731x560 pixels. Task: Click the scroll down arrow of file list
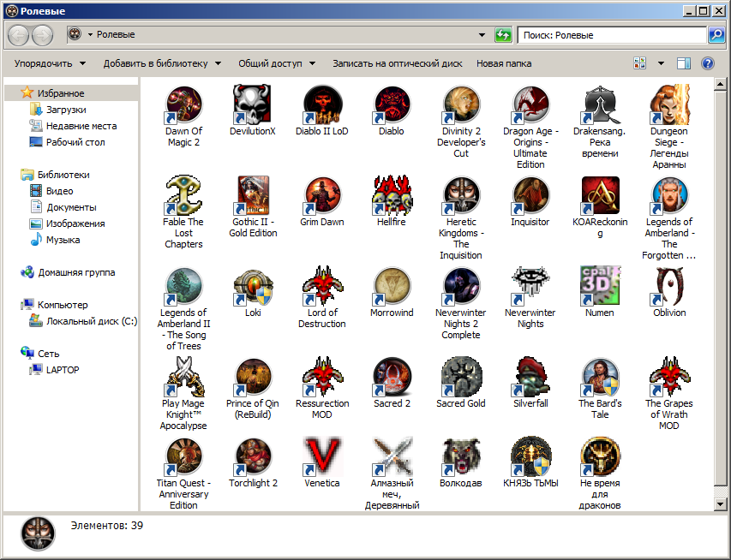pos(720,503)
